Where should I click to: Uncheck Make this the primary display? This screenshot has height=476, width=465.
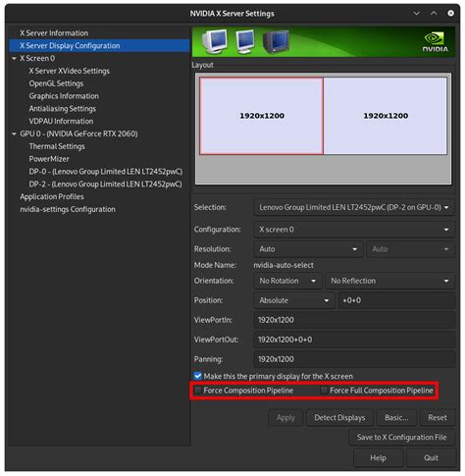pyautogui.click(x=197, y=376)
